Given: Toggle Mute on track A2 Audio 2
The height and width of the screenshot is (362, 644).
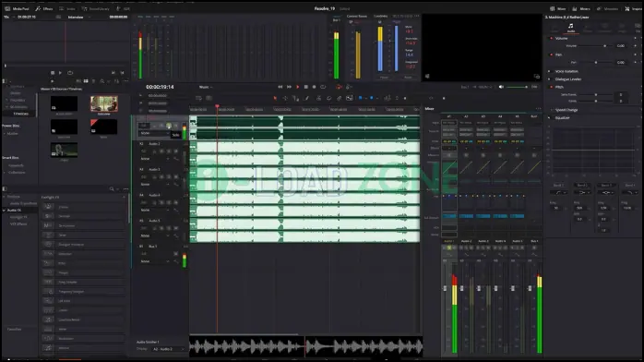Looking at the screenshot, I should click(176, 151).
